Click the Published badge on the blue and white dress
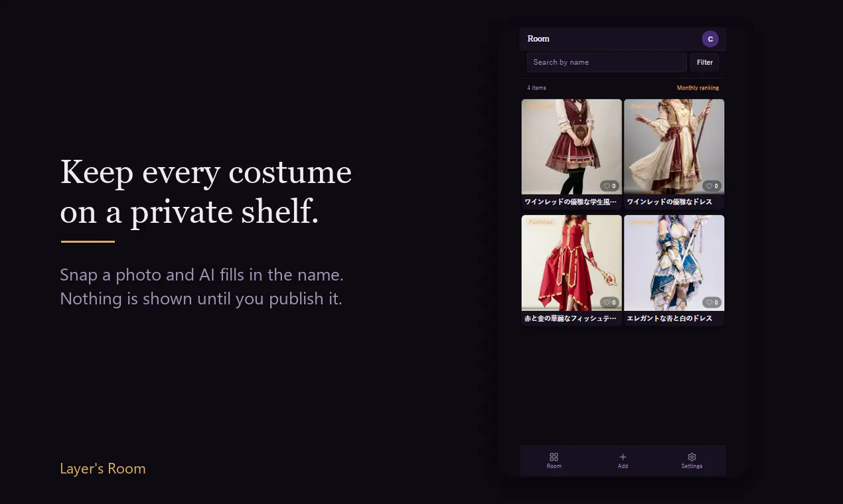This screenshot has height=504, width=843. (643, 222)
